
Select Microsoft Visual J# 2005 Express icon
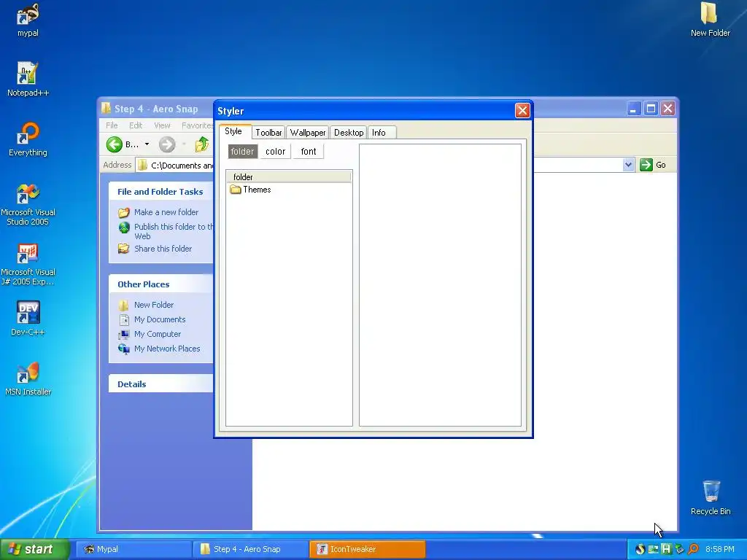click(28, 265)
